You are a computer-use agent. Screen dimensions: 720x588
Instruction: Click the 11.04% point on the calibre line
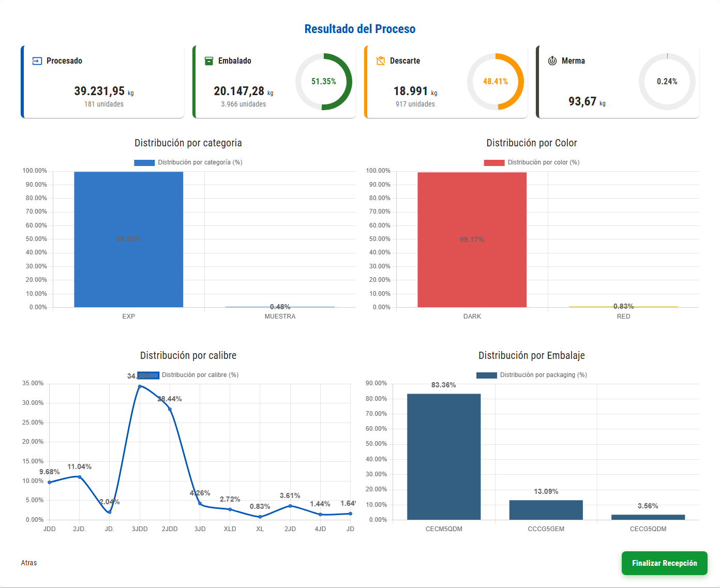point(79,477)
